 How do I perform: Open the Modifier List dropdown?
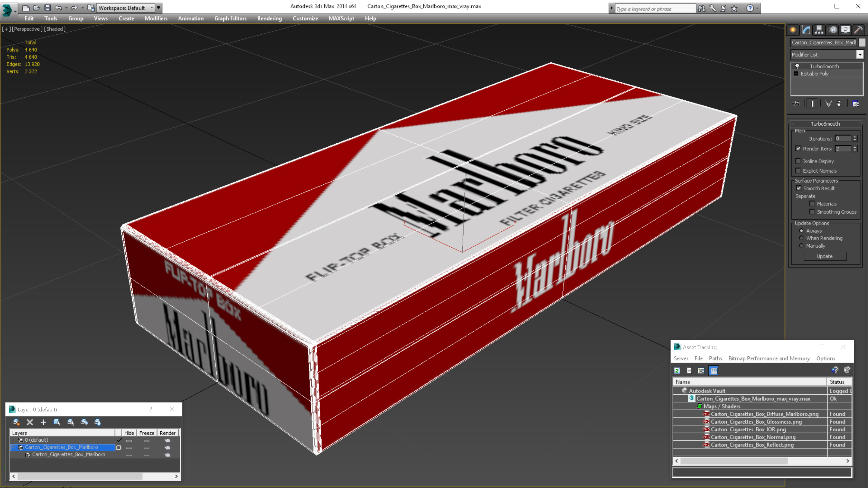click(860, 55)
